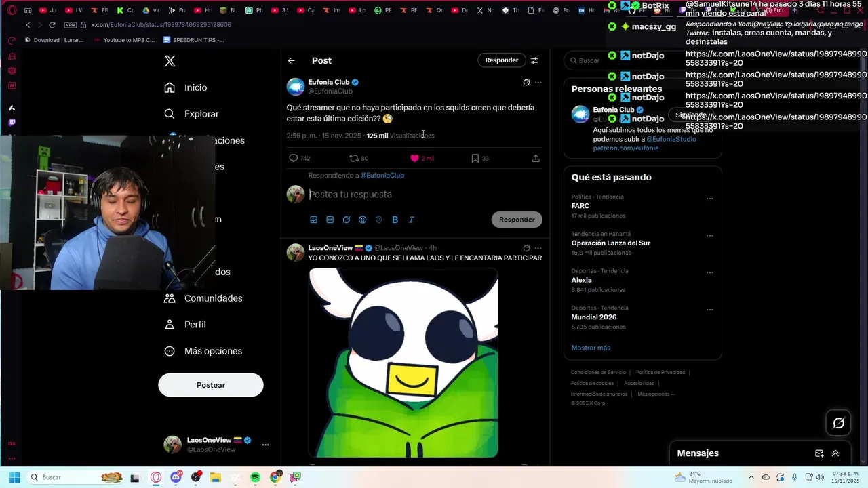
Task: Click the taskbar Buscar search box
Action: click(x=76, y=477)
